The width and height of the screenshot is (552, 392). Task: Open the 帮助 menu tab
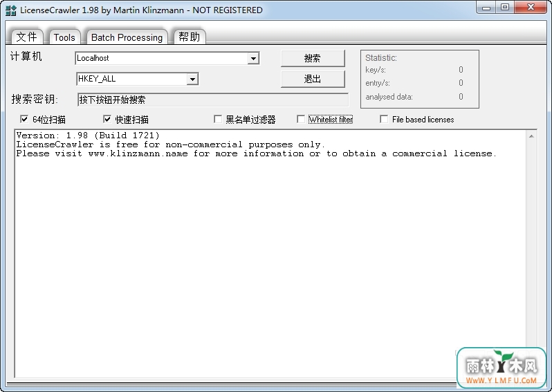(x=190, y=37)
